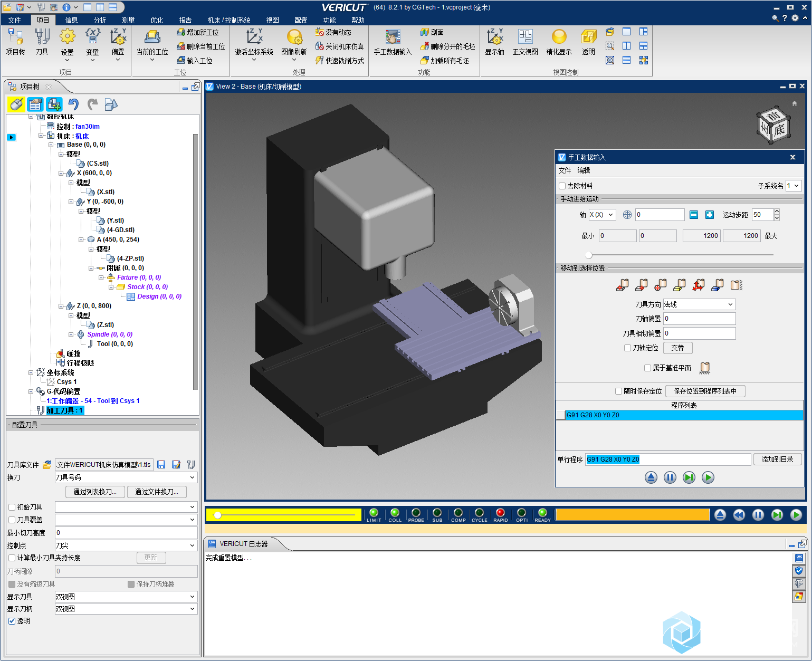
Task: Open 刀具方向 法线 dropdown
Action: coord(699,304)
